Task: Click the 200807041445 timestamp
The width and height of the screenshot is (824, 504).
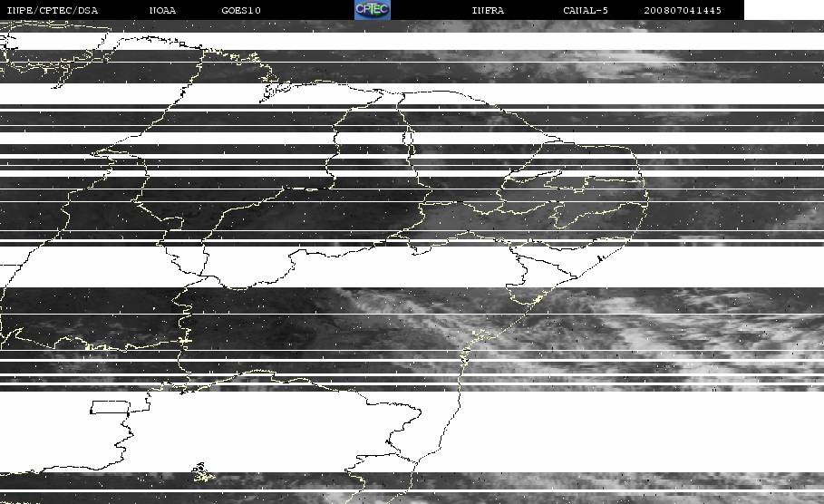Action: [682, 11]
